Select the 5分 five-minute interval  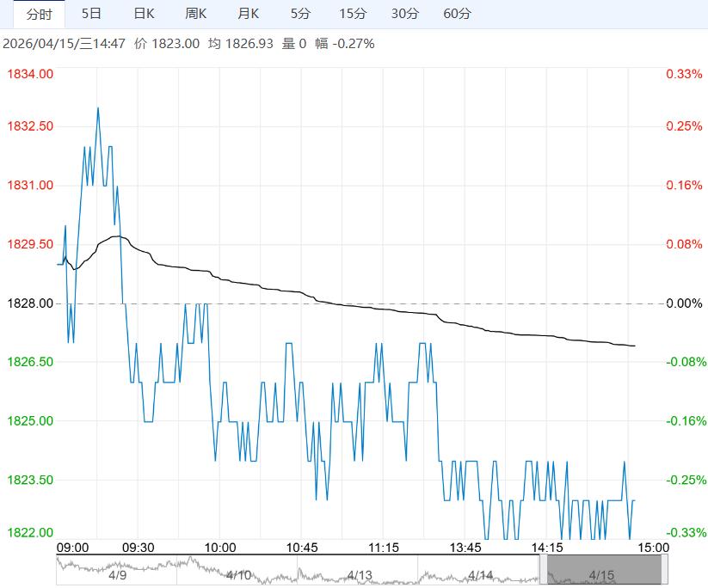[x=300, y=14]
